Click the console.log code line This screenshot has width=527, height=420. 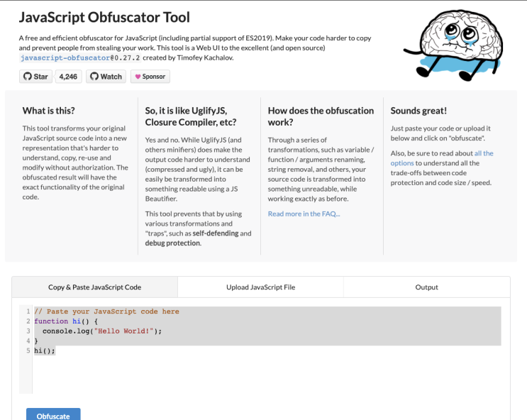pos(102,331)
